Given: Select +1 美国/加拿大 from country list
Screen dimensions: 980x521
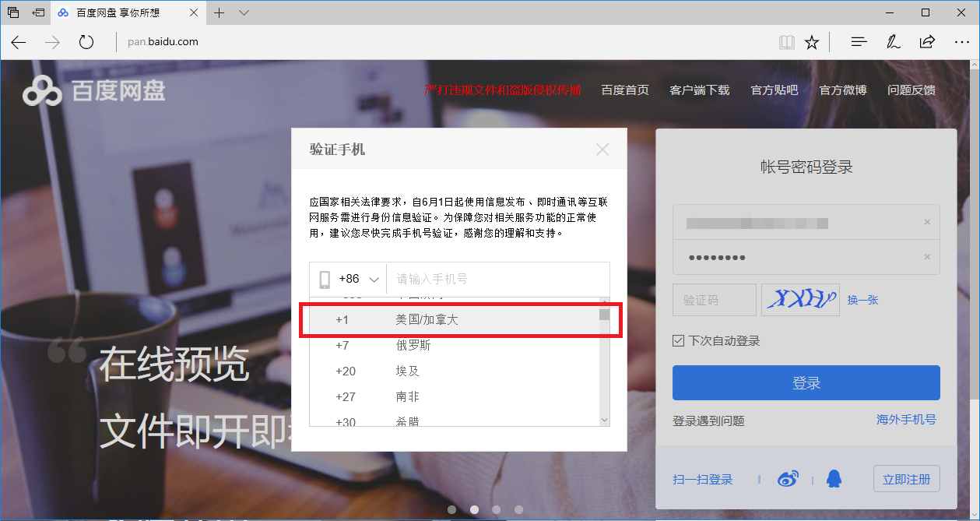Looking at the screenshot, I should 455,320.
